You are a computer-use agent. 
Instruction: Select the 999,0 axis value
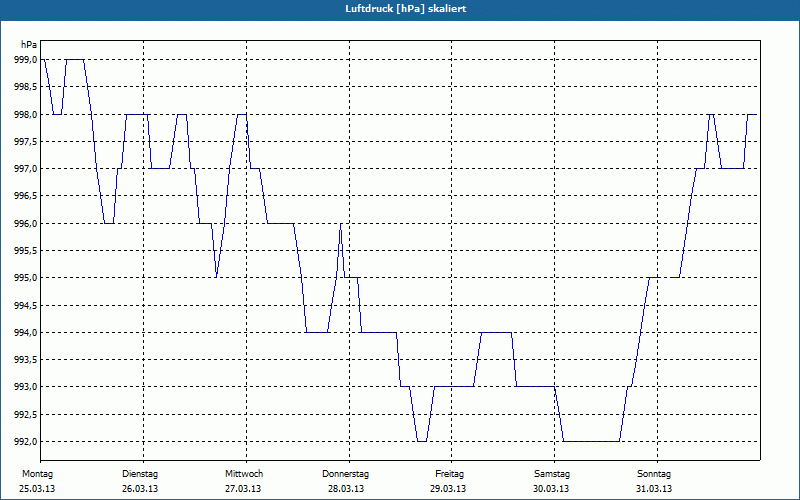[26, 60]
